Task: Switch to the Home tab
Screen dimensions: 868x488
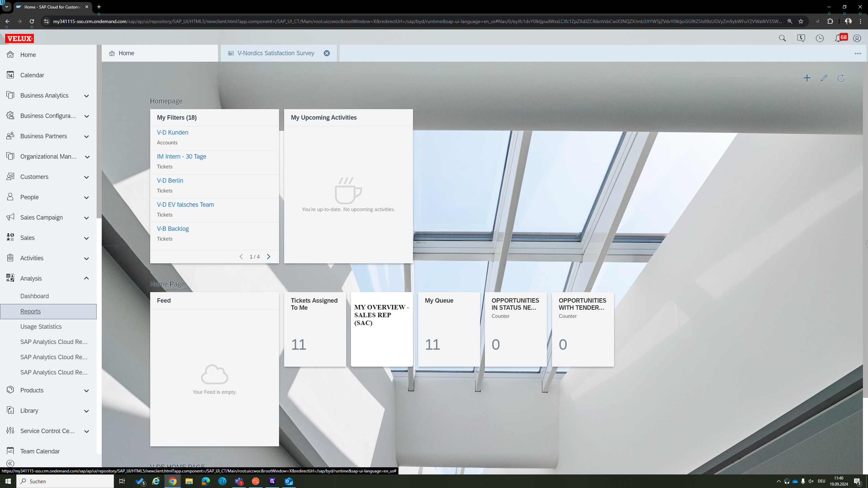Action: pos(160,53)
